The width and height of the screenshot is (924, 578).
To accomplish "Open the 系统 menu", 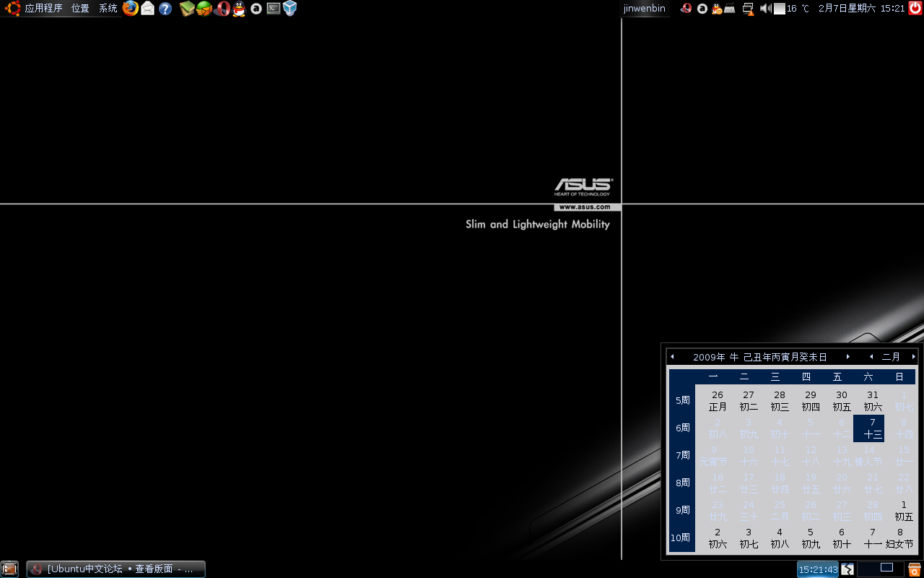I will tap(108, 9).
